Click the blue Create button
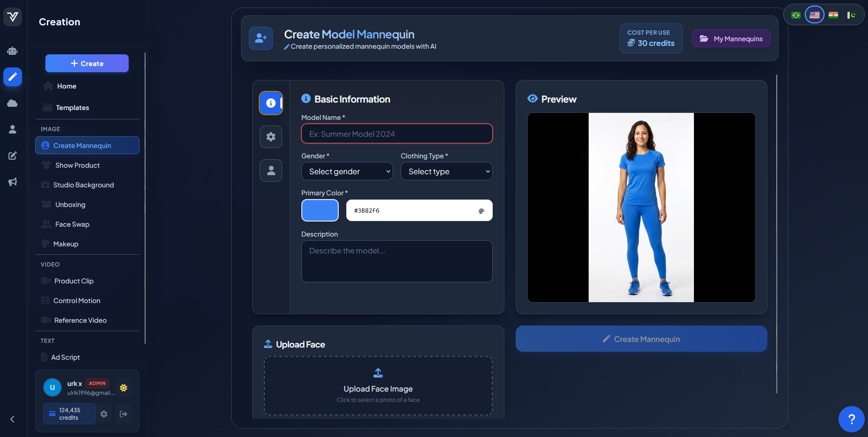 (x=87, y=63)
